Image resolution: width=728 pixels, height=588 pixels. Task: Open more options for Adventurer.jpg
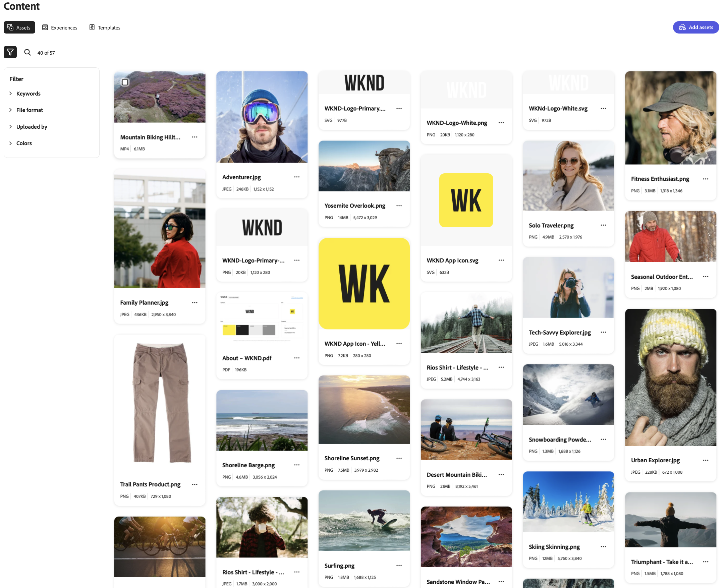click(x=297, y=177)
